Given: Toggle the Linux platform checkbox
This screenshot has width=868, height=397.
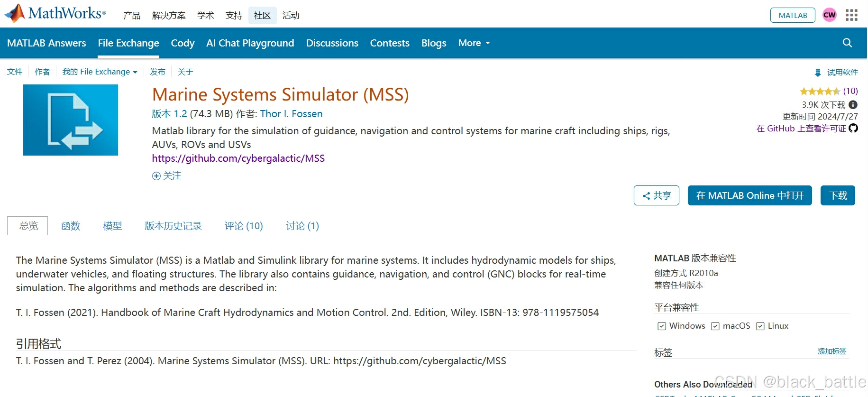Looking at the screenshot, I should [x=760, y=326].
